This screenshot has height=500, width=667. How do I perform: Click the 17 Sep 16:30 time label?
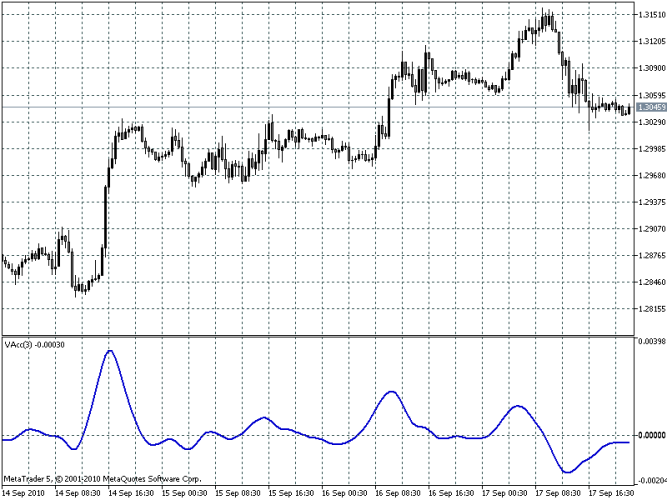(x=611, y=493)
